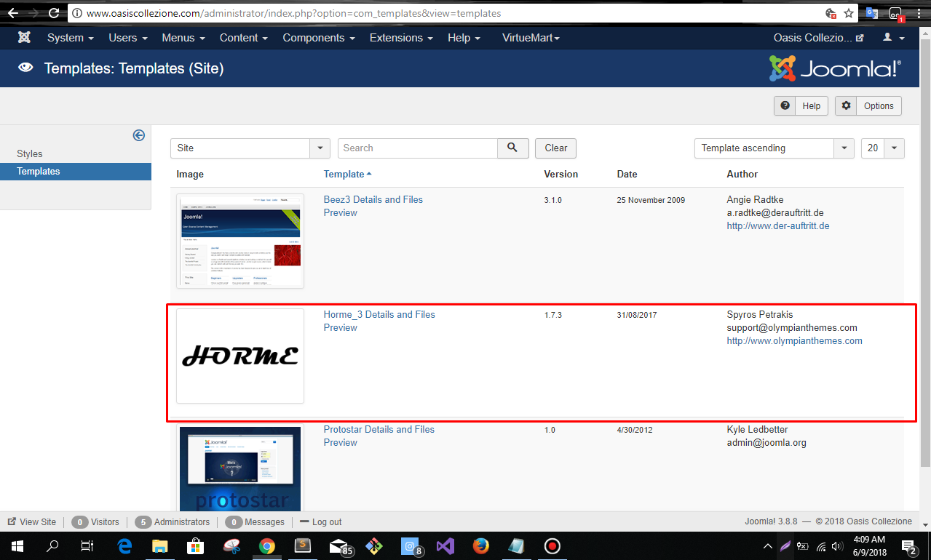Open the Mail app with the 85 badge
The image size is (931, 560).
tap(340, 546)
